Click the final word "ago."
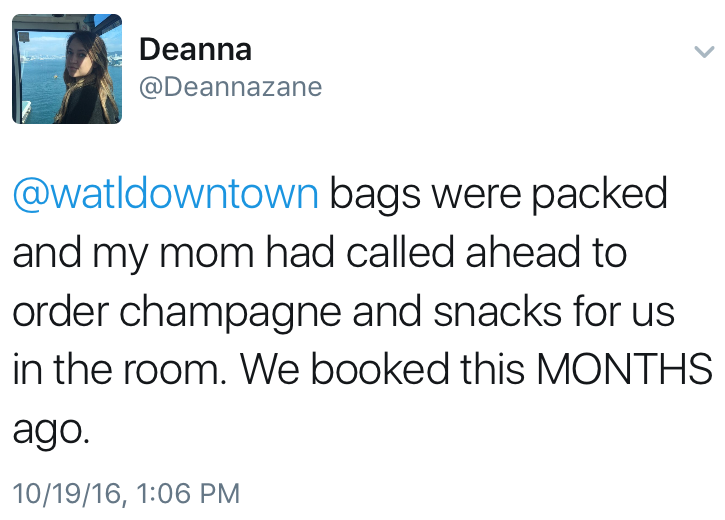The height and width of the screenshot is (520, 725). [x=51, y=430]
